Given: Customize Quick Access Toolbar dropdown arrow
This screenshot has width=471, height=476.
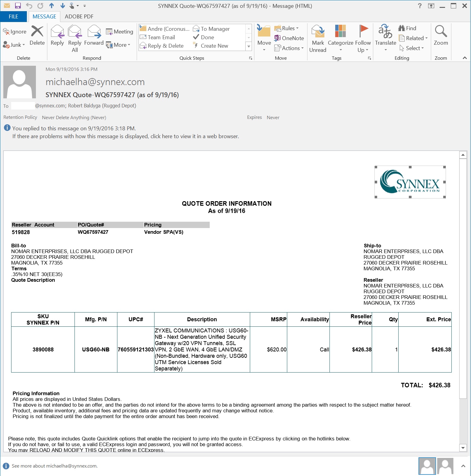Looking at the screenshot, I should 84,6.
